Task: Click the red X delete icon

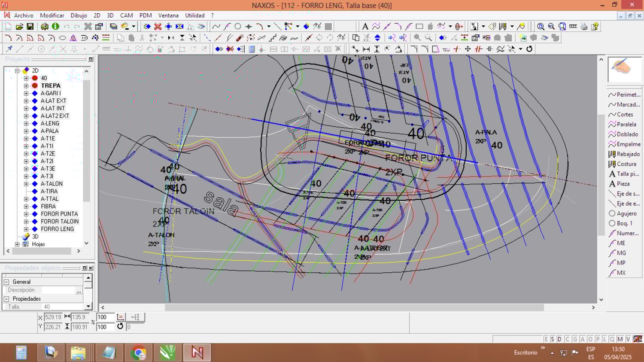Action: [x=158, y=27]
